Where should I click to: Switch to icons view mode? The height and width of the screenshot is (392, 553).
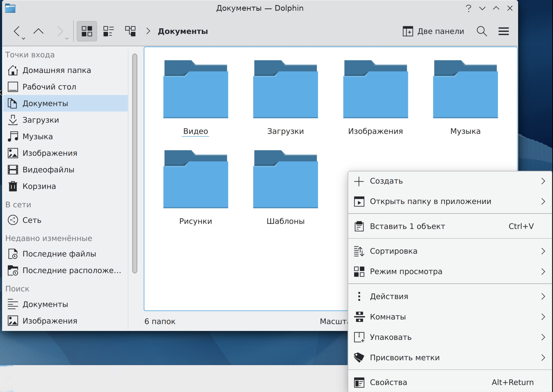(87, 31)
